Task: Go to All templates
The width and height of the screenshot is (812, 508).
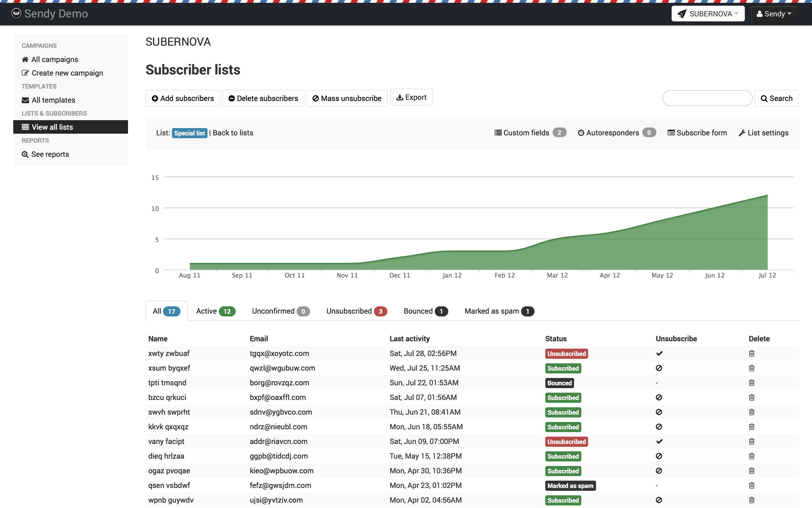Action: (x=48, y=100)
